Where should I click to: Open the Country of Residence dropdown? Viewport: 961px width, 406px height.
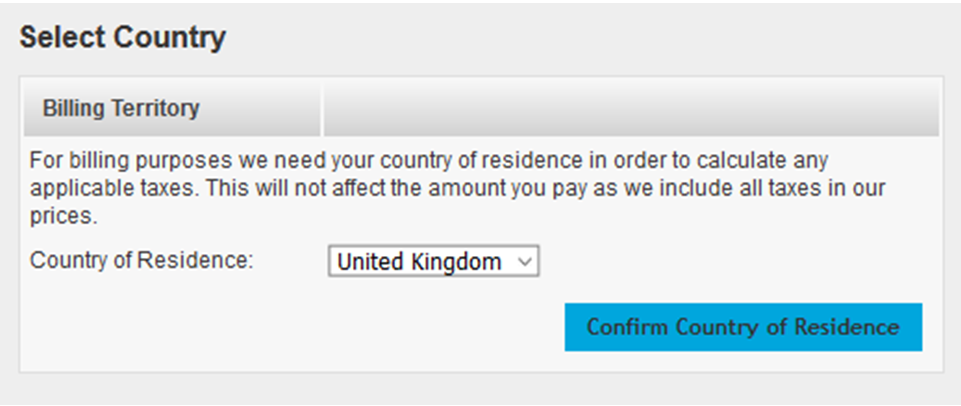coord(433,262)
